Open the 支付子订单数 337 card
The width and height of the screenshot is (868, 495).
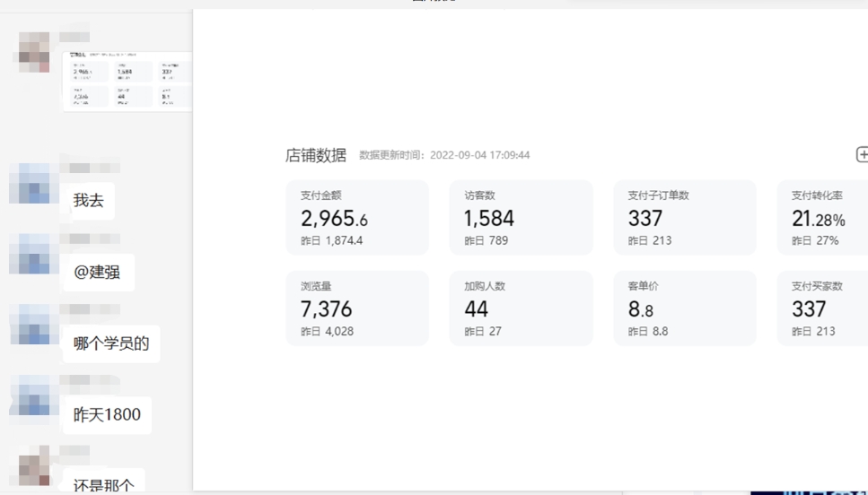coord(684,218)
